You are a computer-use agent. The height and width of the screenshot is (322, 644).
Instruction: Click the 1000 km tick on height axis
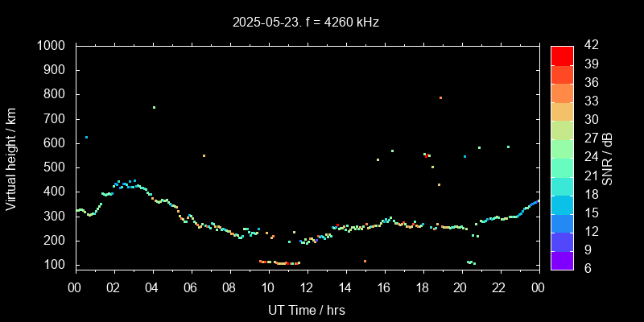pos(54,46)
